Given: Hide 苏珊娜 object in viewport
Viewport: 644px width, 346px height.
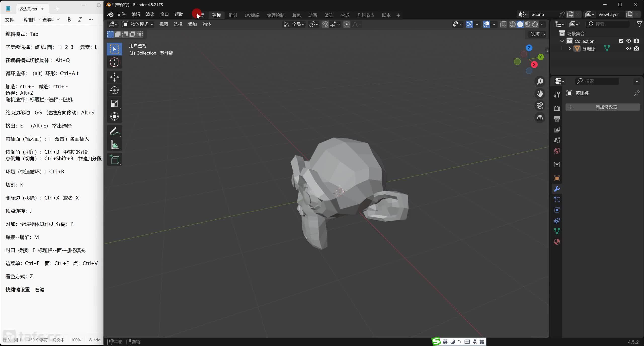Looking at the screenshot, I should (628, 48).
